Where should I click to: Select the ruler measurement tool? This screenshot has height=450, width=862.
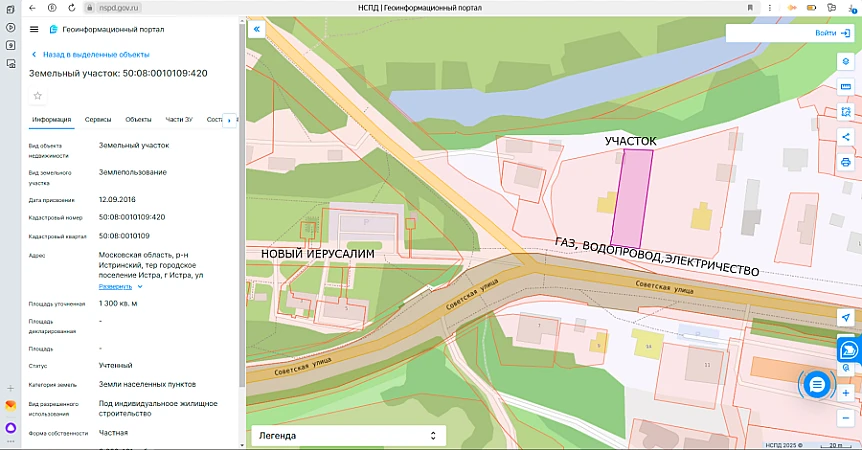point(845,87)
